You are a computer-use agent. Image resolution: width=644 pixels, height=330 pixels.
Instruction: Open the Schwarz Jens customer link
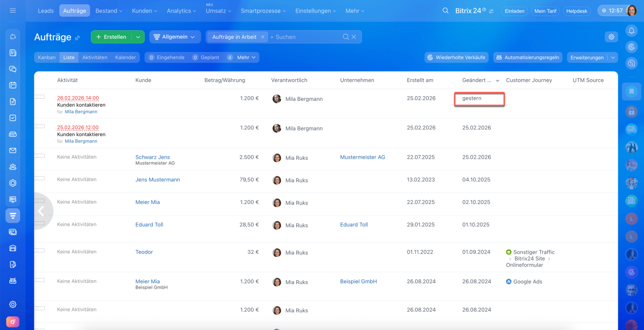pos(152,157)
